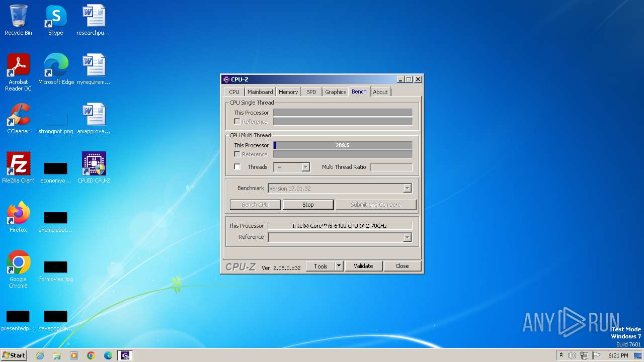Open Chrome from the taskbar

[91, 355]
